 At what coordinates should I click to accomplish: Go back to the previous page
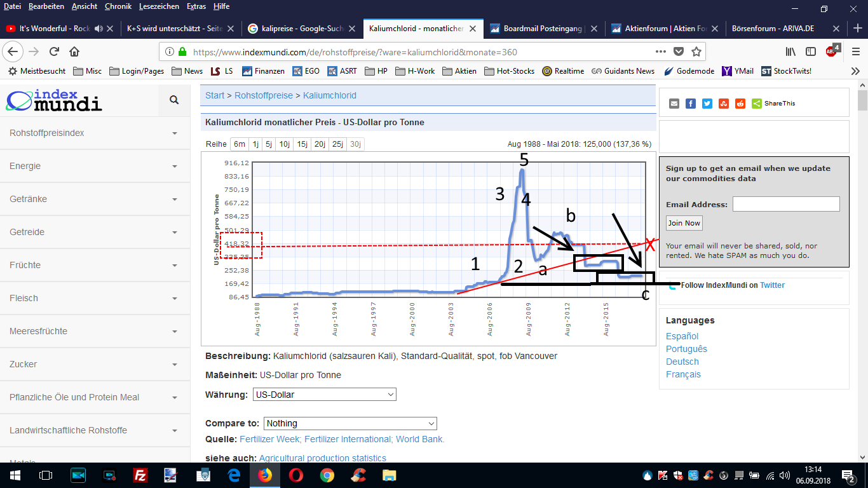click(x=14, y=51)
